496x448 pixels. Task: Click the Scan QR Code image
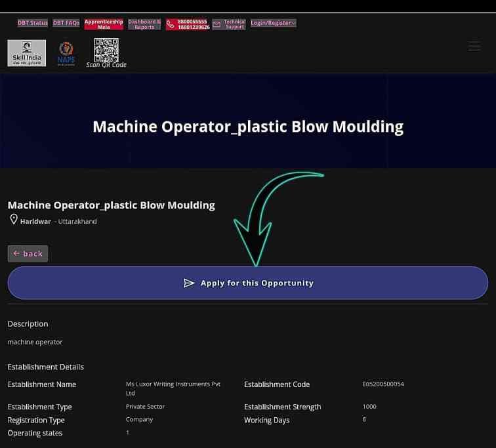point(106,51)
